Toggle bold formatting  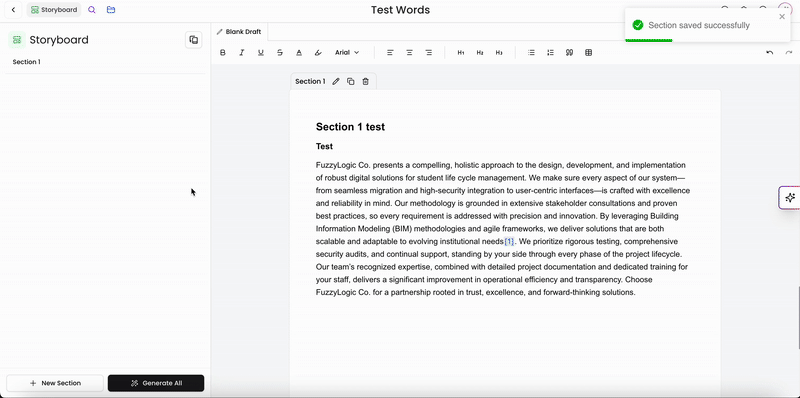point(222,53)
